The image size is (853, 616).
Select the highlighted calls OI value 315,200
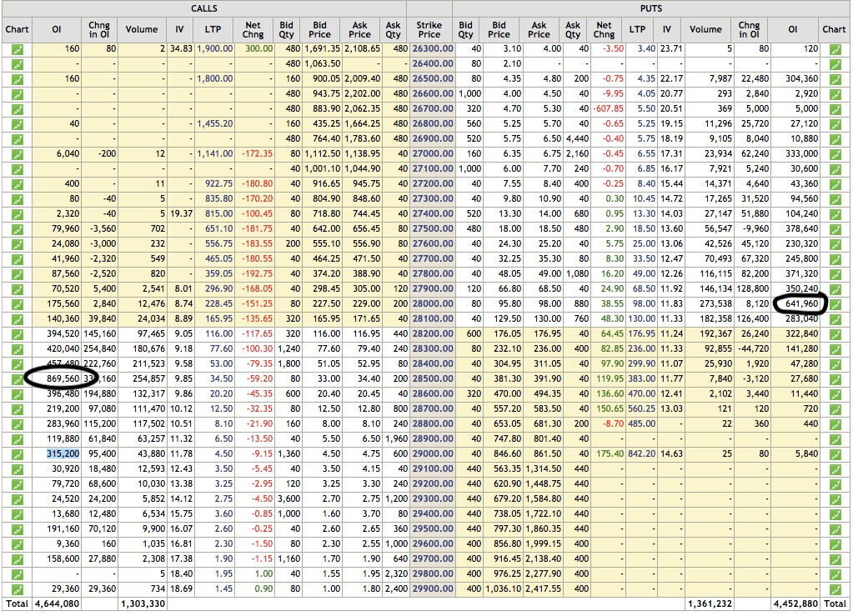[63, 454]
